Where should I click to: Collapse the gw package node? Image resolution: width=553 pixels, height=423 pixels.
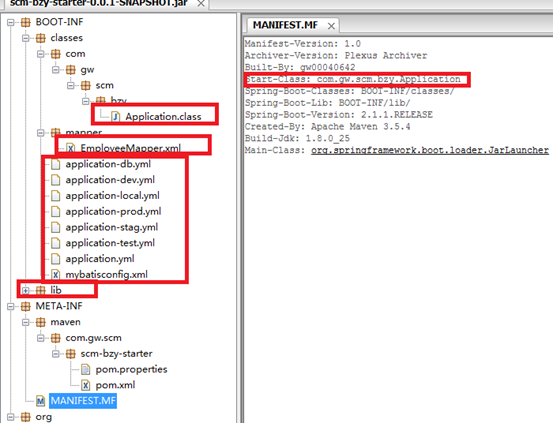[x=56, y=70]
